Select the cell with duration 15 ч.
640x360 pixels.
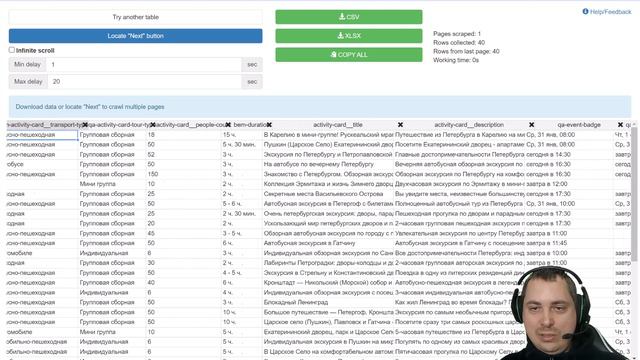point(242,135)
